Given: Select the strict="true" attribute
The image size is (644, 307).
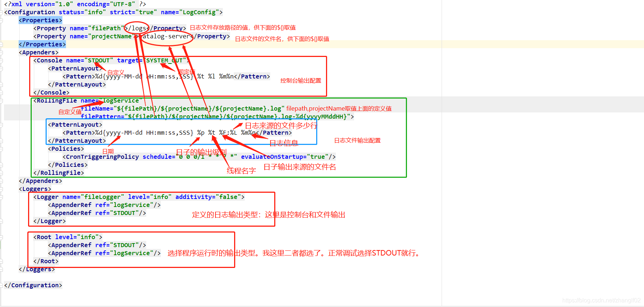Looking at the screenshot, I should coord(133,12).
